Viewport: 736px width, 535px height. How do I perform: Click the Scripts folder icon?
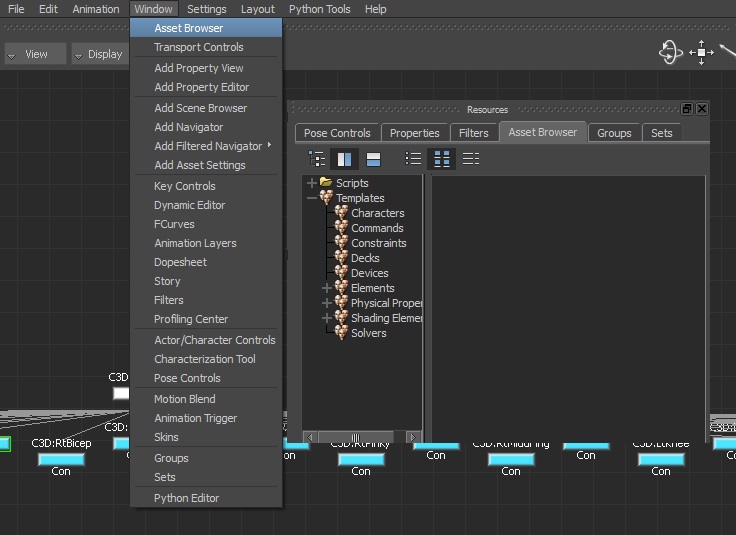[326, 182]
